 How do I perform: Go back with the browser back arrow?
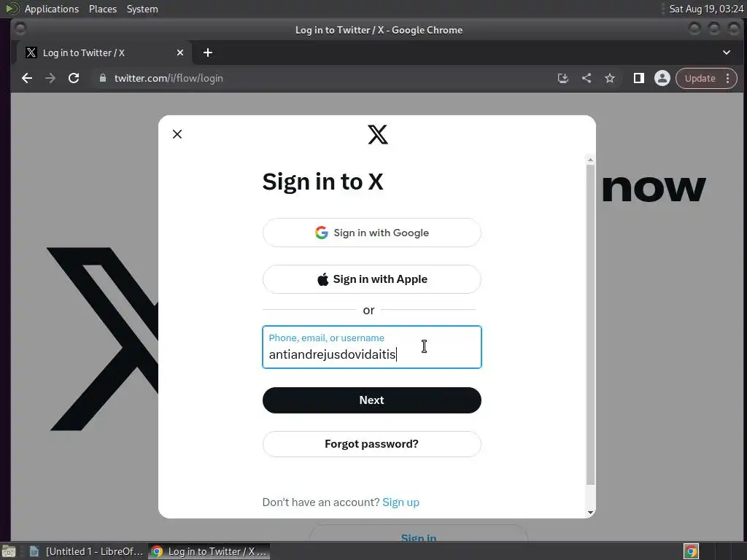27,78
